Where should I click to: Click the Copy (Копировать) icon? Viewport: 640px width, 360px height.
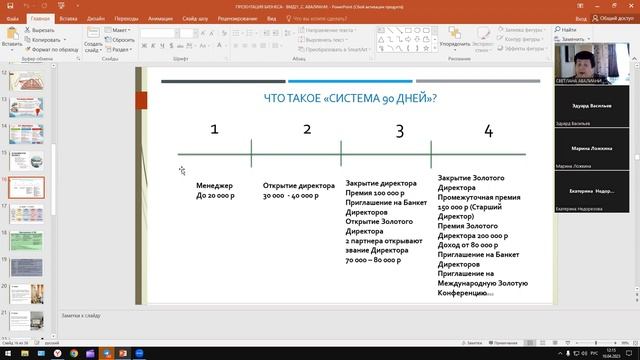[27, 40]
